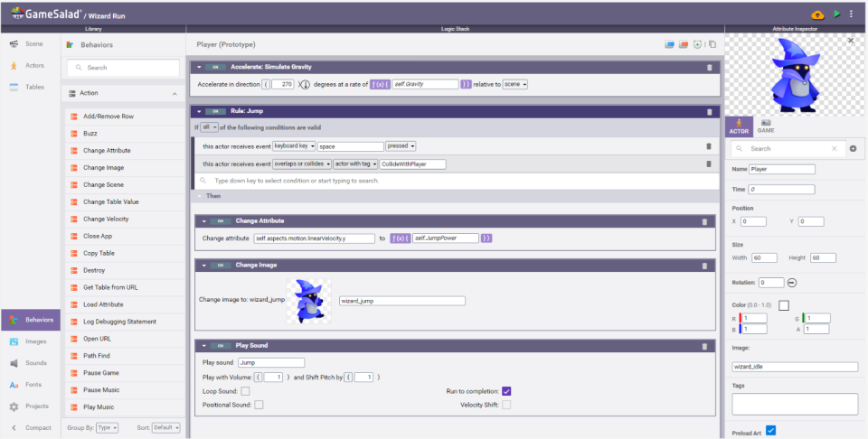Select the Buzz behavior
This screenshot has width=868, height=439.
pos(124,134)
